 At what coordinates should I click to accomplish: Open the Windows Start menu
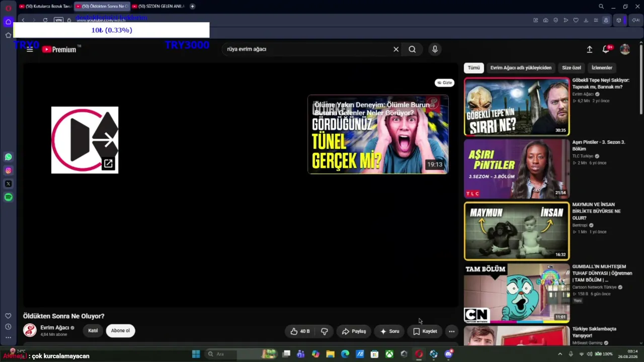point(196,354)
